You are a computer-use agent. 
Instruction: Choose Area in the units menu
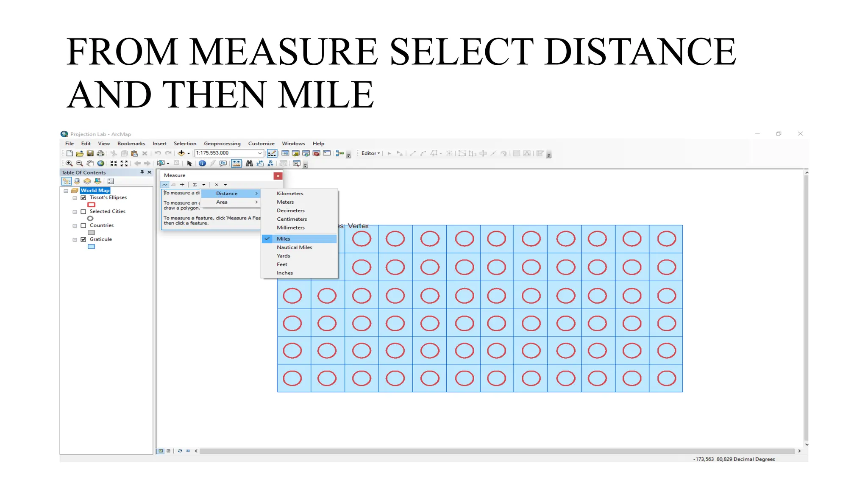coord(231,202)
